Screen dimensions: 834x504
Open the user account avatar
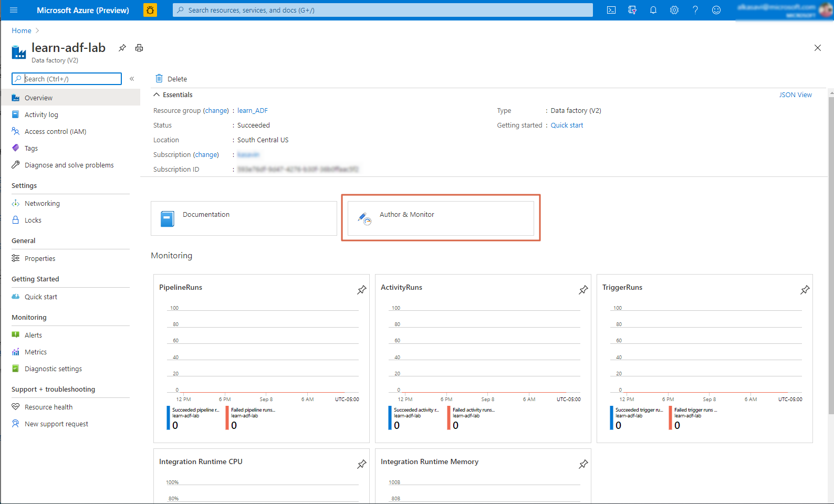(825, 10)
